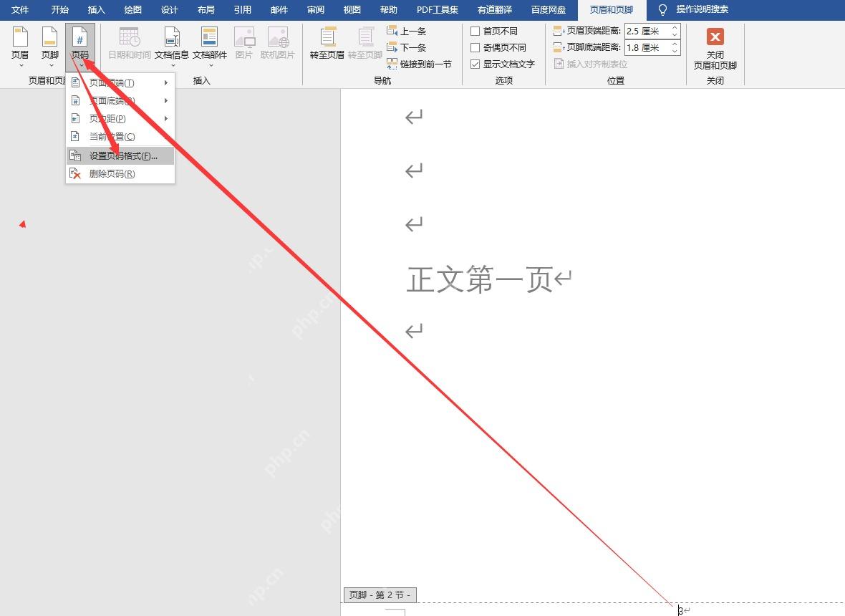Toggle 链接到前一节 link to previous

point(419,64)
